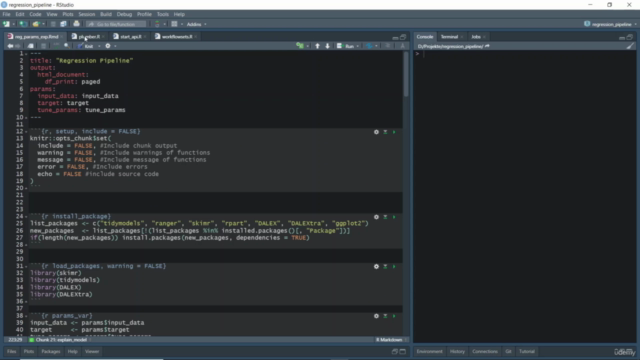Collapse the install_package chunk at line 24
Viewport: 640px width, 360px height.
[x=26, y=217]
